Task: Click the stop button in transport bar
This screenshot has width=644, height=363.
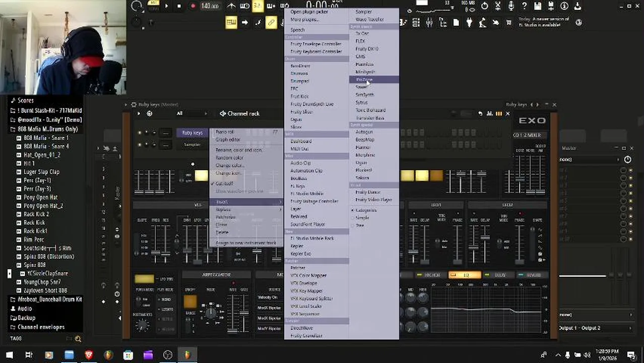Action: click(x=179, y=6)
